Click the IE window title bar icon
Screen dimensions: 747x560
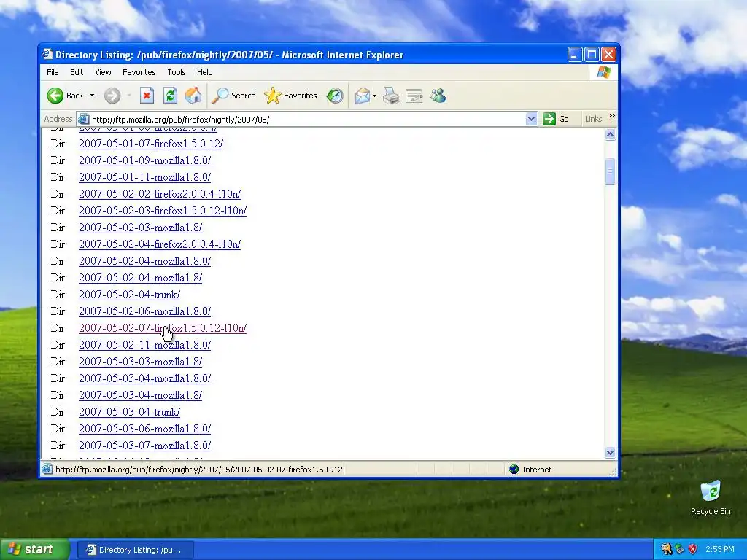[47, 54]
